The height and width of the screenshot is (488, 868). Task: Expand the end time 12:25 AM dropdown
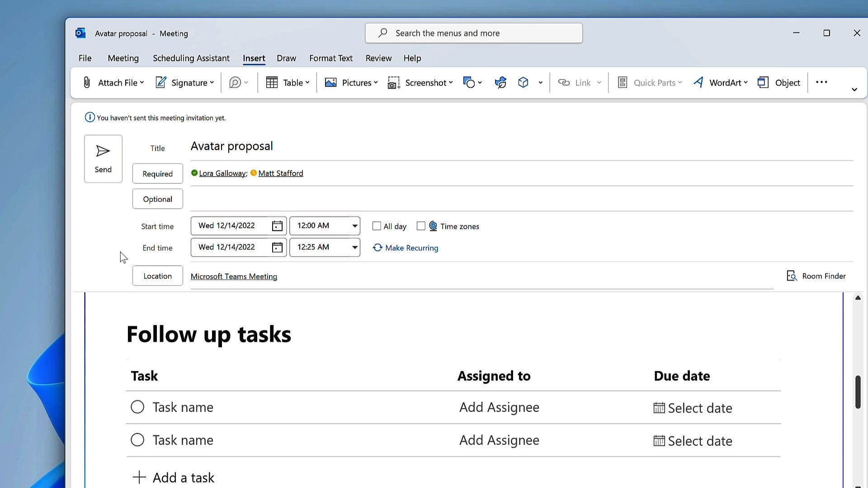[x=354, y=247]
